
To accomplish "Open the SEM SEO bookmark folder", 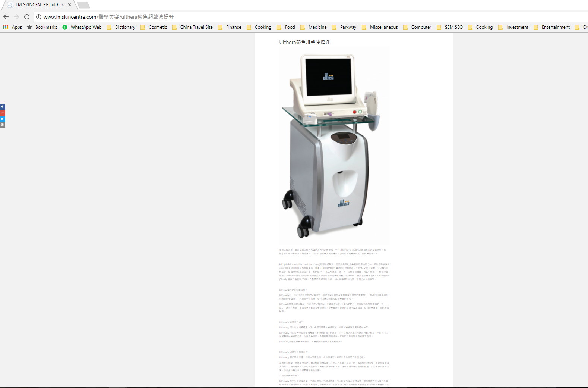I will coord(450,27).
